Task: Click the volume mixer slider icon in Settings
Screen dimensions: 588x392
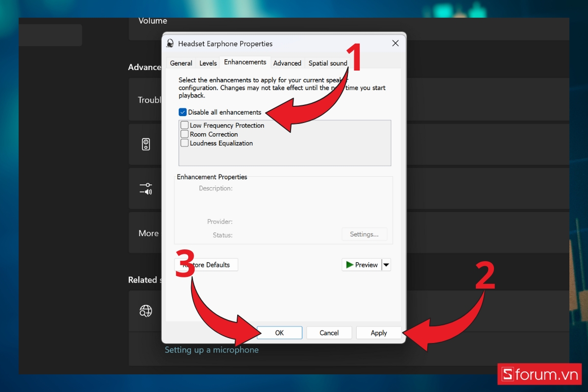Action: point(146,189)
